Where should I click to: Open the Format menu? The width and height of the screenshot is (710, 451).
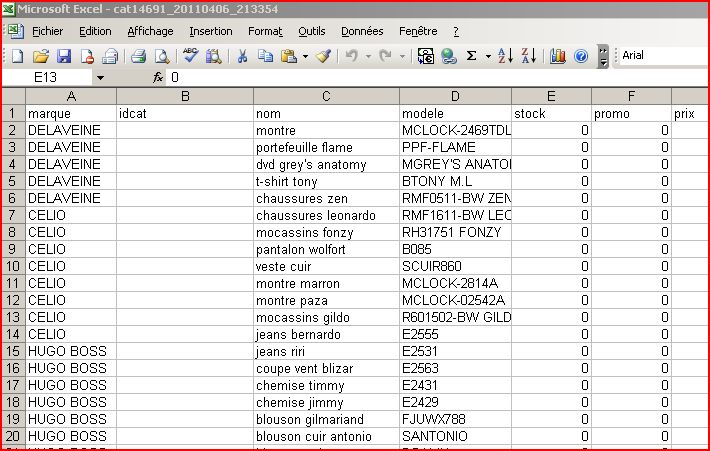click(x=265, y=31)
